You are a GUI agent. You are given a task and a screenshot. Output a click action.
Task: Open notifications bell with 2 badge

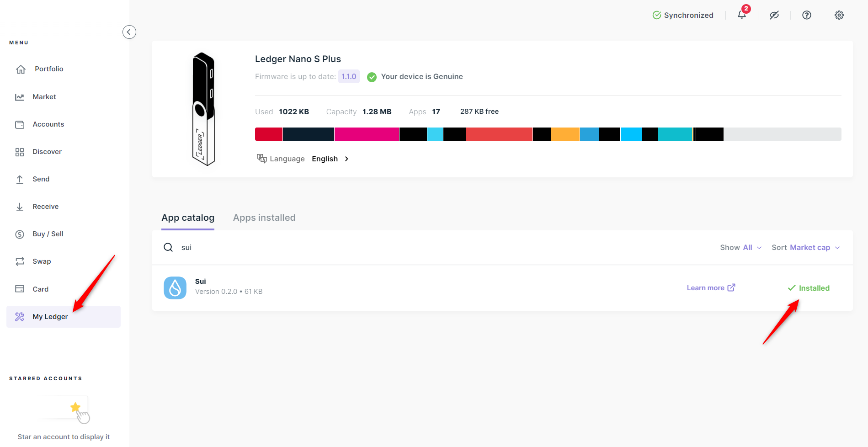pos(742,14)
